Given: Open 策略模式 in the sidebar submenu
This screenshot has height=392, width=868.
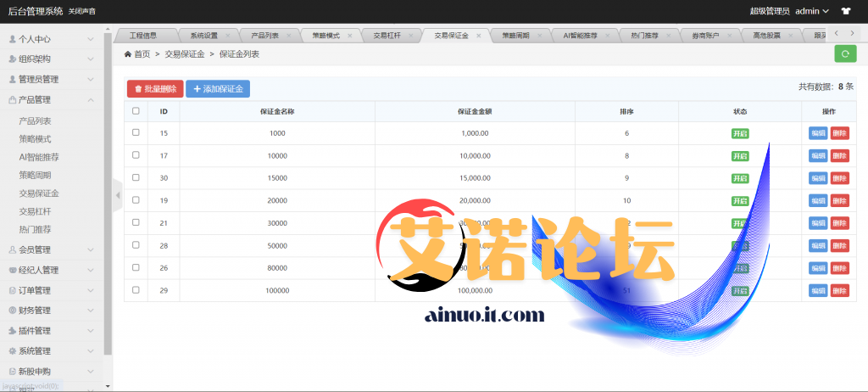Looking at the screenshot, I should click(x=35, y=139).
